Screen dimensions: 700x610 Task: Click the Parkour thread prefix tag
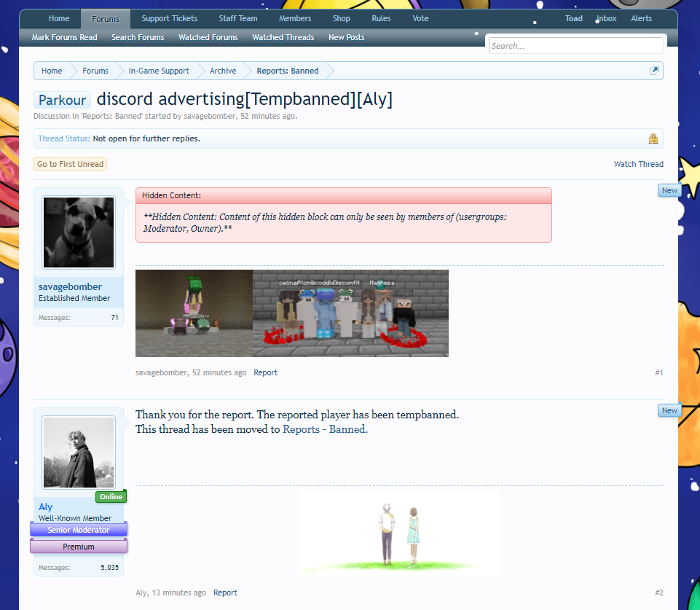[x=62, y=100]
